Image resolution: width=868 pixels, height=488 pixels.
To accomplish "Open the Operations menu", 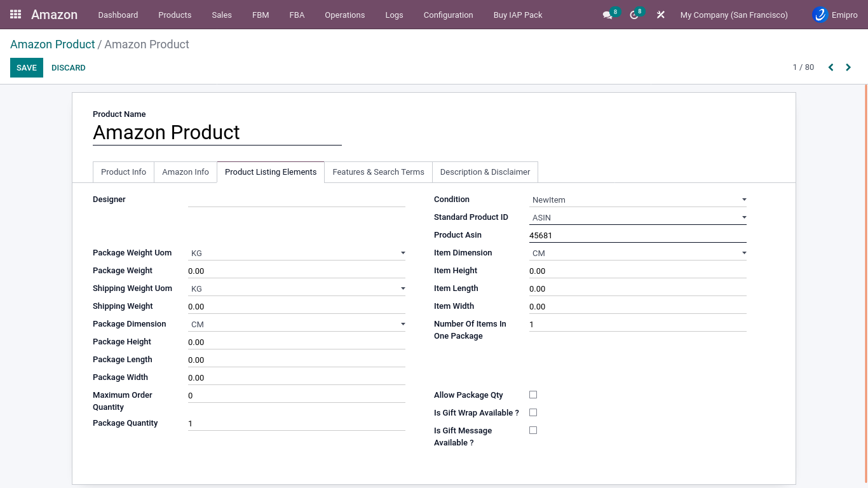I will pos(344,15).
